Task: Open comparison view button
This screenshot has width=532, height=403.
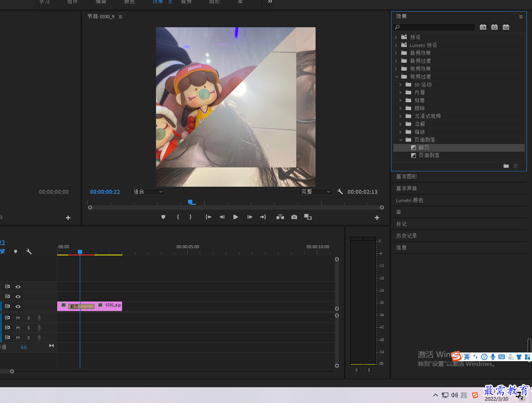Action: [308, 217]
